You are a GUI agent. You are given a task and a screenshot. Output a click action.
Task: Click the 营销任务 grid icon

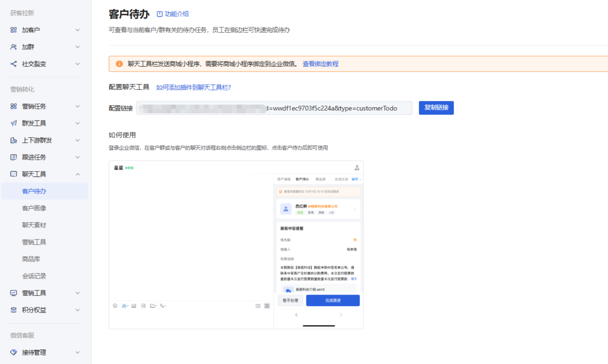coord(14,106)
